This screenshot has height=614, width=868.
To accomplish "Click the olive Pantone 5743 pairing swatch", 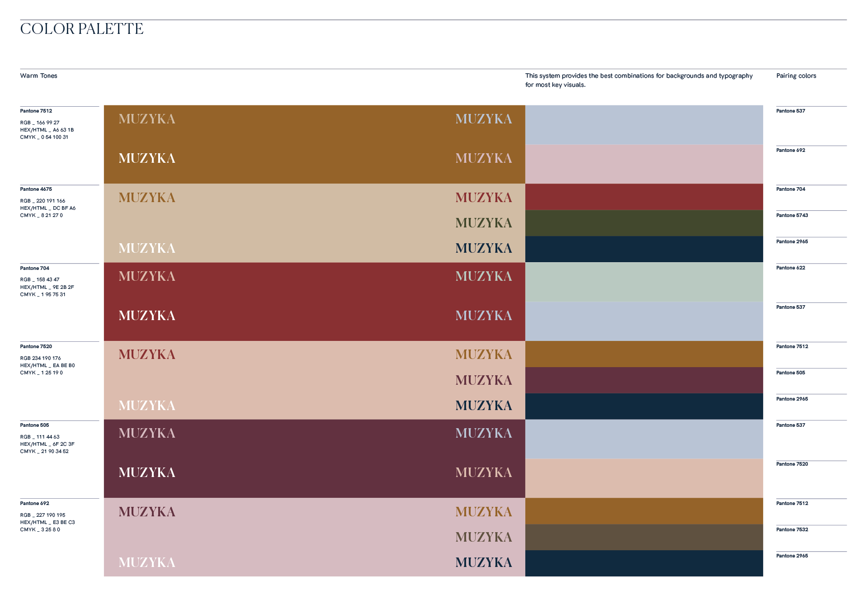I will (x=644, y=223).
